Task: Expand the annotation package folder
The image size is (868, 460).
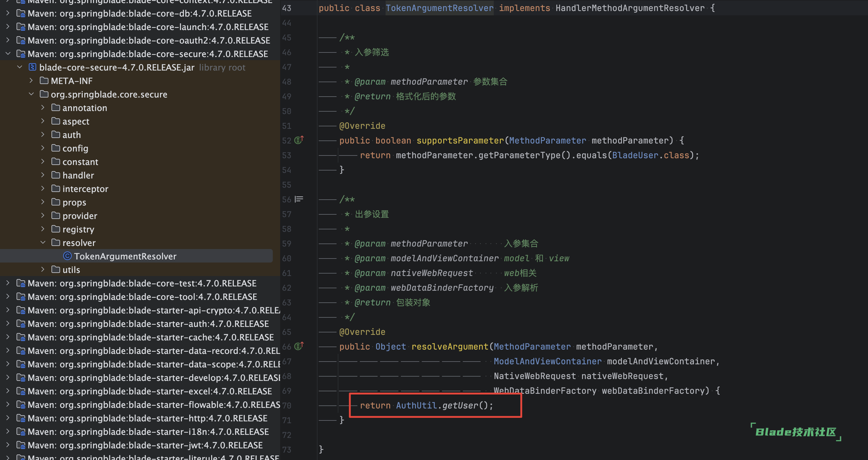Action: pyautogui.click(x=43, y=108)
